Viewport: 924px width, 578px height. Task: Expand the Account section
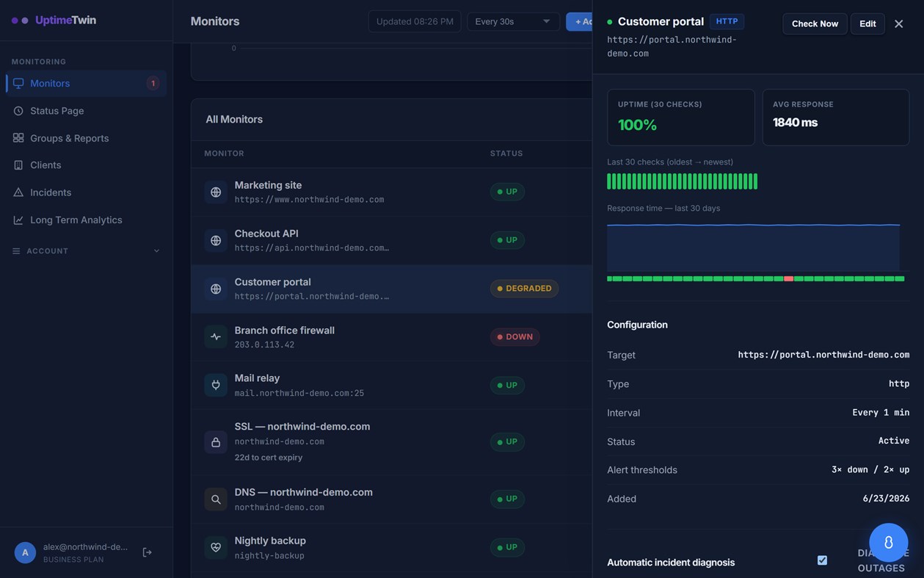[86, 251]
